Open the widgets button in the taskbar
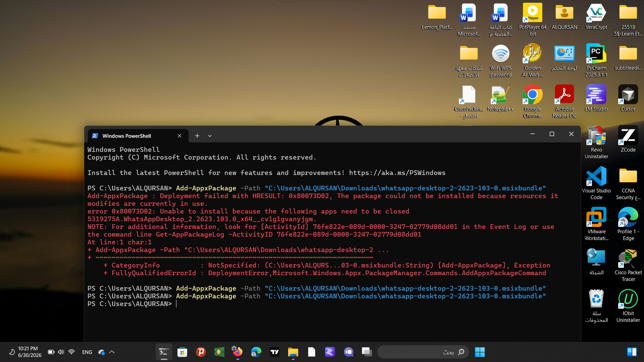The height and width of the screenshot is (362, 644). pos(632,352)
